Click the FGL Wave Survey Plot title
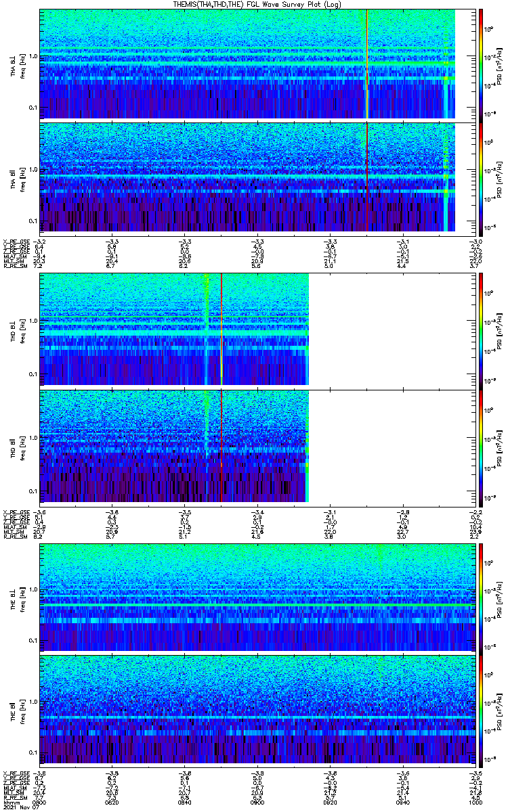The width and height of the screenshot is (508, 812). [257, 4]
